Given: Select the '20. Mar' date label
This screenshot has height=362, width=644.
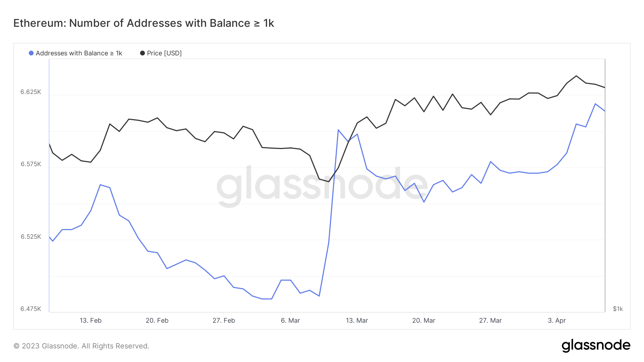Looking at the screenshot, I should [x=424, y=321].
